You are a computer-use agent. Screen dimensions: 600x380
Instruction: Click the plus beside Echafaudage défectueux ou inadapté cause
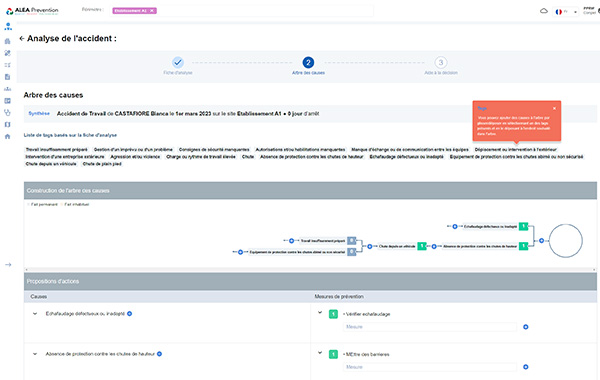point(129,314)
